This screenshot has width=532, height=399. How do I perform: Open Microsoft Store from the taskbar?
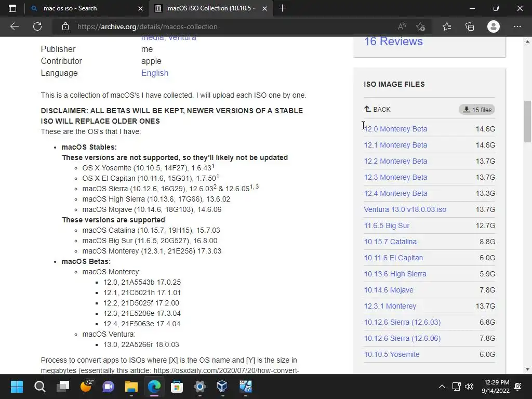click(177, 387)
